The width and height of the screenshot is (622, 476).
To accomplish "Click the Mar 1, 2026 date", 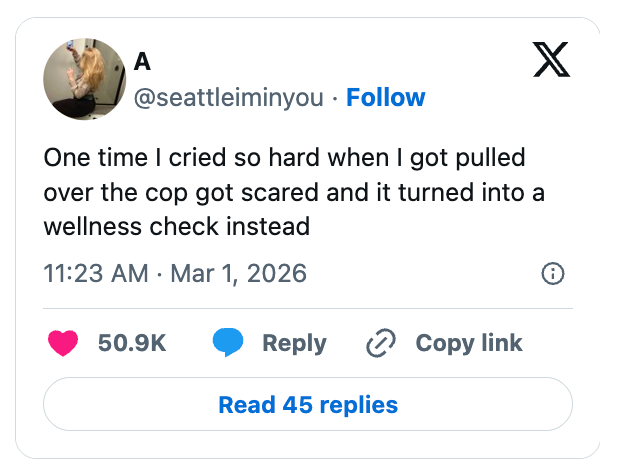I will (x=238, y=273).
